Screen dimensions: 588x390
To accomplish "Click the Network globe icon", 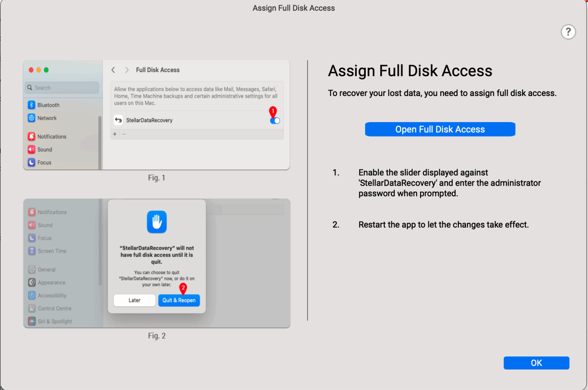I will coord(31,118).
